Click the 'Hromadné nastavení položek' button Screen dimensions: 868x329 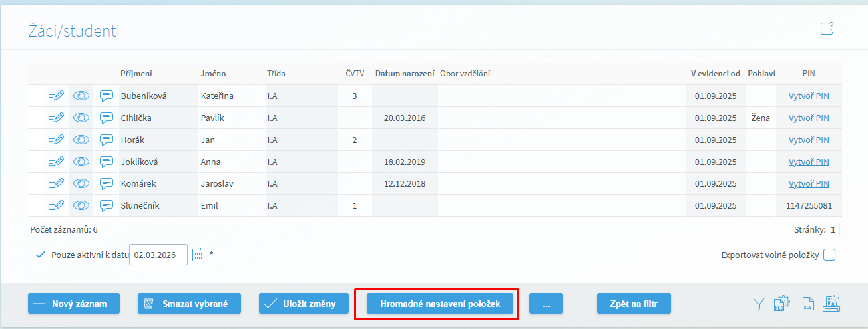click(x=436, y=304)
